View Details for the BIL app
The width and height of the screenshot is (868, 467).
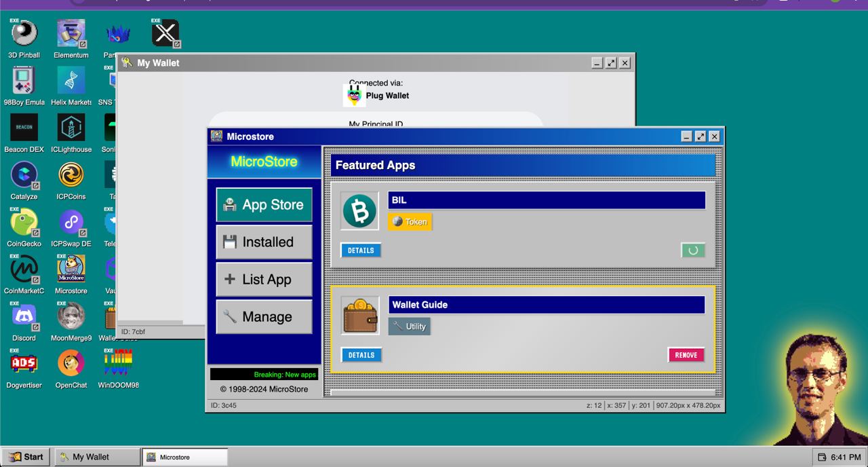[x=361, y=250]
